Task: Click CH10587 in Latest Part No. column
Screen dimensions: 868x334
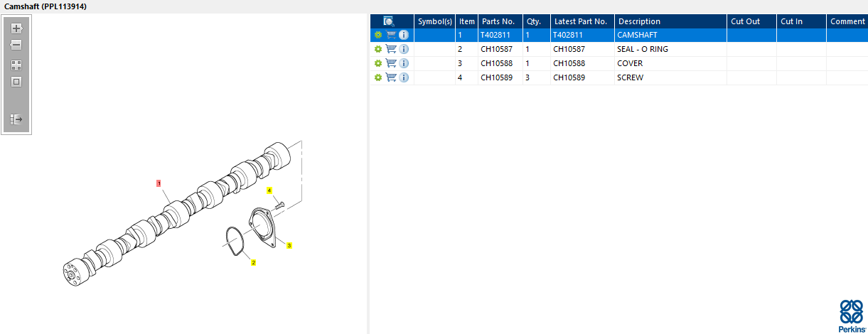Action: click(x=569, y=49)
